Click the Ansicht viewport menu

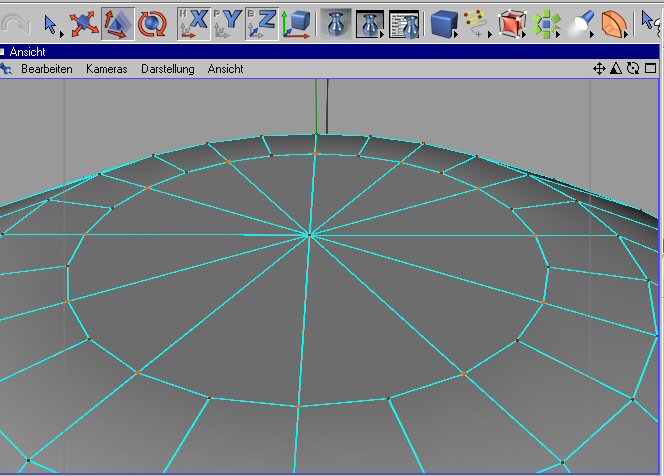coord(225,69)
